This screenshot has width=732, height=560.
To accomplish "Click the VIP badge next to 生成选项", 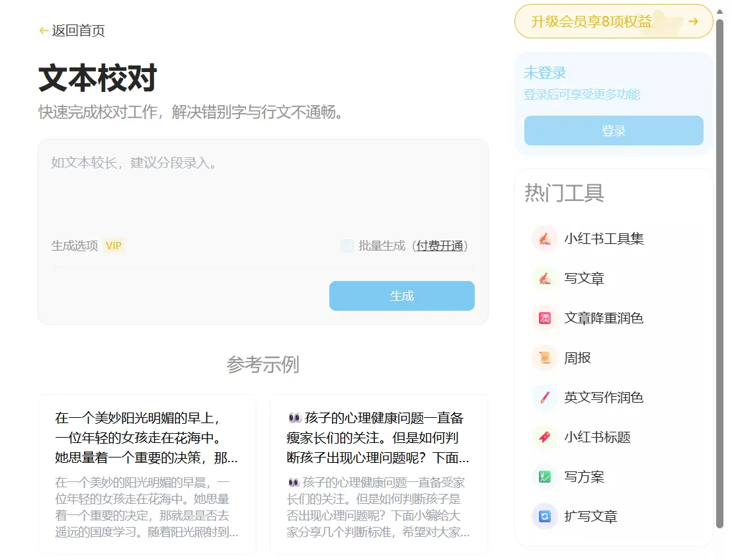I will point(114,245).
